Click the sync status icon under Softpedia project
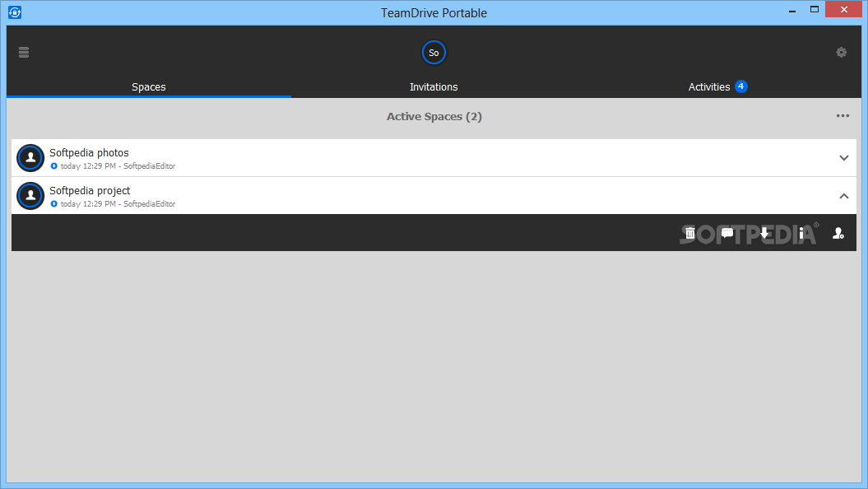868x489 pixels. coord(53,204)
